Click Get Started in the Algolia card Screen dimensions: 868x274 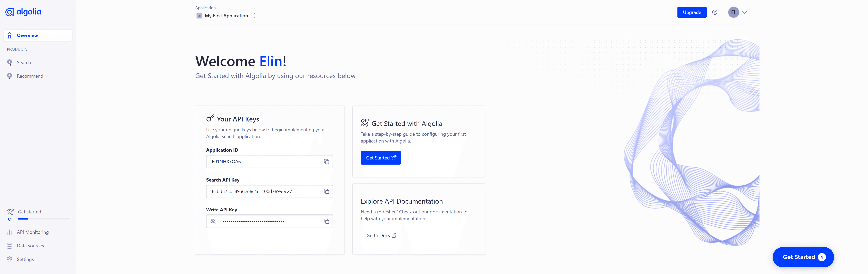(x=381, y=158)
